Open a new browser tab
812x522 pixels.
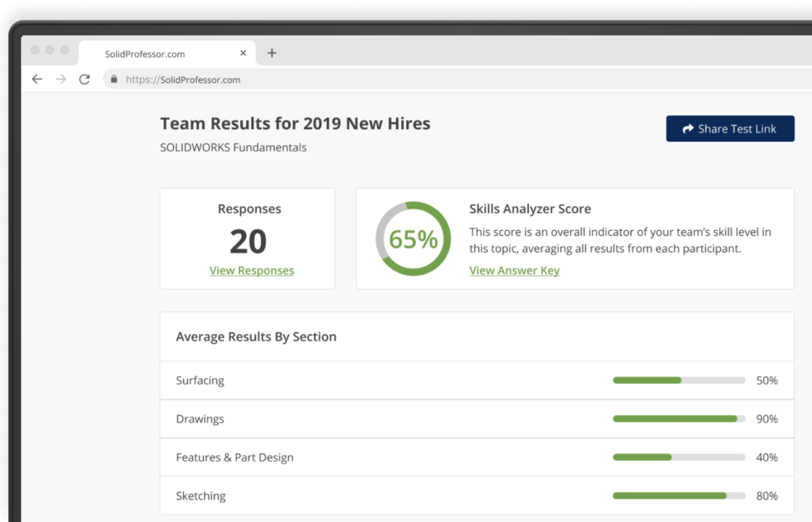[272, 53]
